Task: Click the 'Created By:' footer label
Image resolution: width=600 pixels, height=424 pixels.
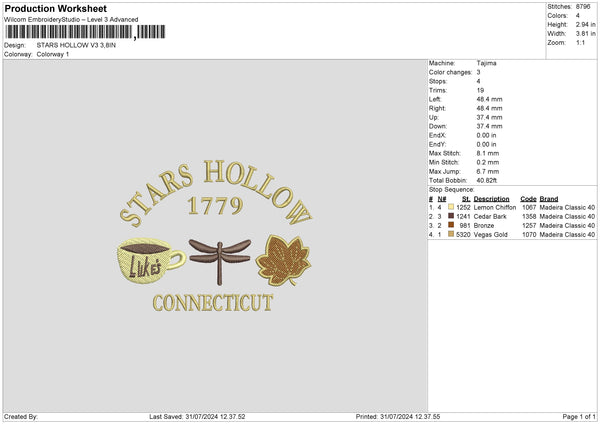Action: point(21,417)
